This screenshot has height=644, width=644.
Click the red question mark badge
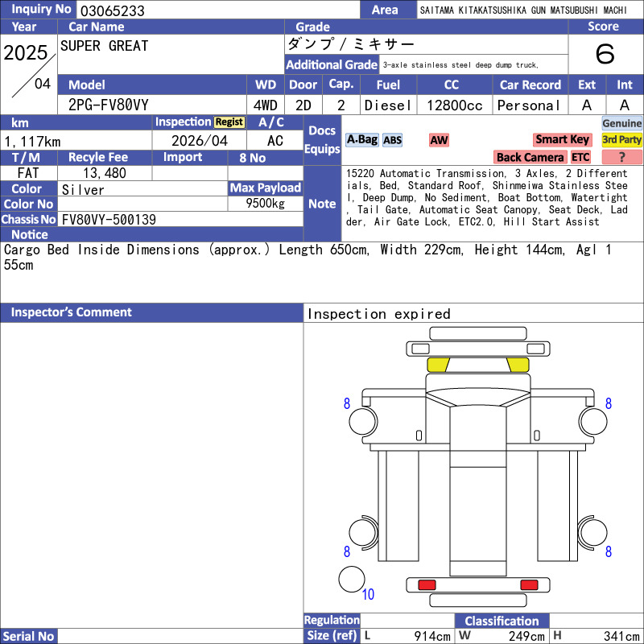pos(621,157)
